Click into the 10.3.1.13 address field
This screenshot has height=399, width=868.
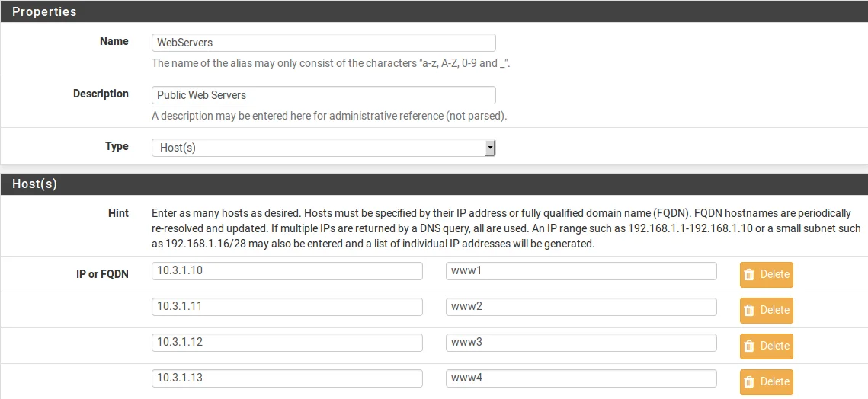click(x=287, y=378)
